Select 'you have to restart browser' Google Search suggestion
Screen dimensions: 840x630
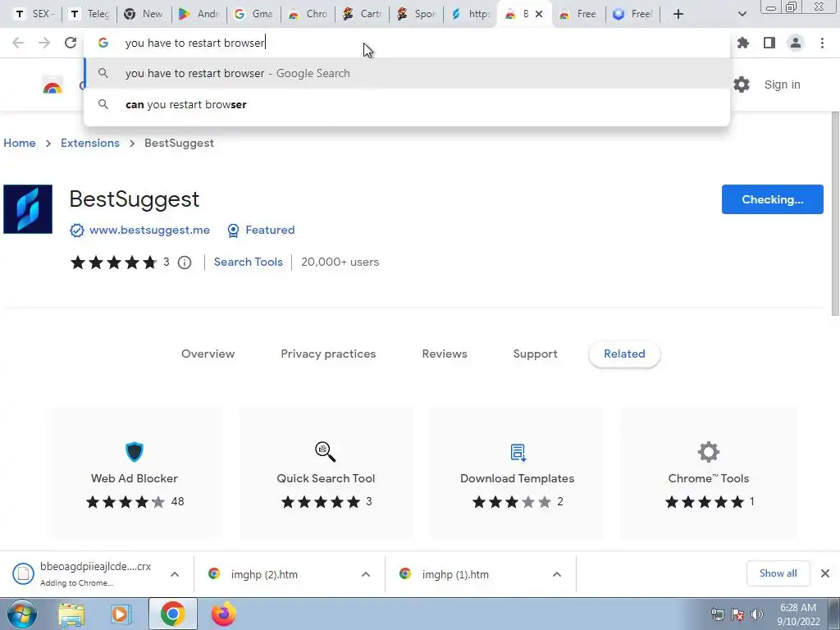click(x=407, y=73)
